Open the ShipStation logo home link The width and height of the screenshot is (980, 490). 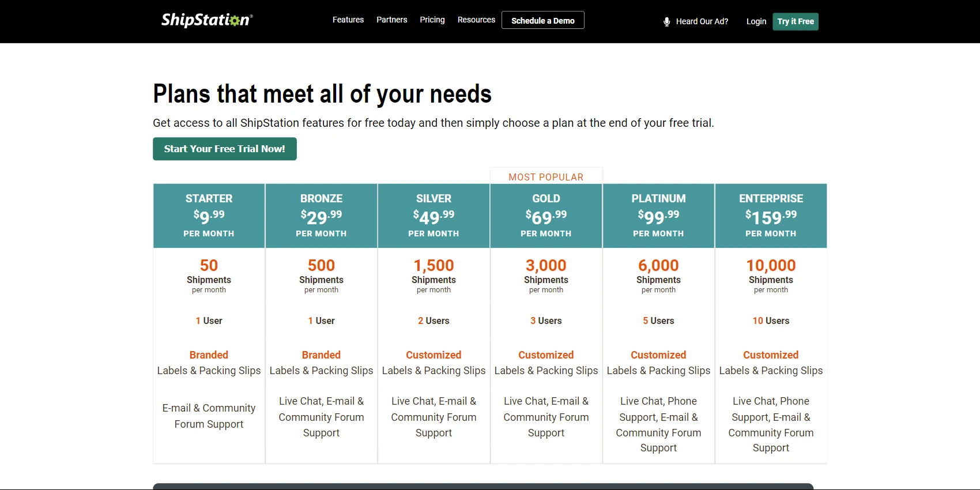coord(207,20)
